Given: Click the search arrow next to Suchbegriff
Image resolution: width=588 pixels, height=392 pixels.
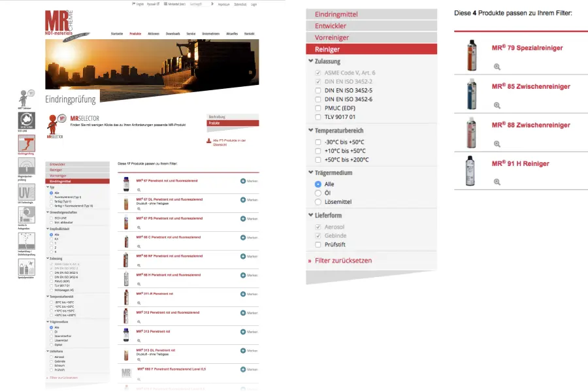Looking at the screenshot, I should tap(212, 4).
